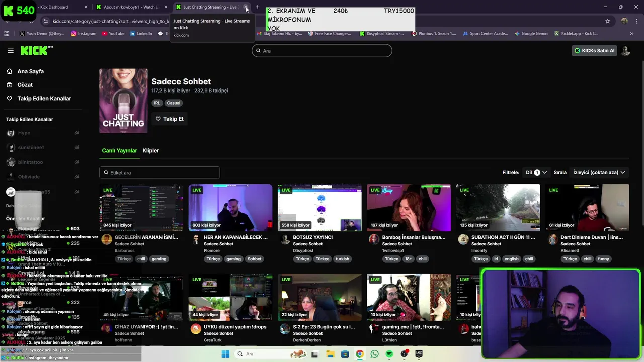Open the ISisyphosI Stream bookmark
Screen dimensions: 644x362
pyautogui.click(x=382, y=34)
